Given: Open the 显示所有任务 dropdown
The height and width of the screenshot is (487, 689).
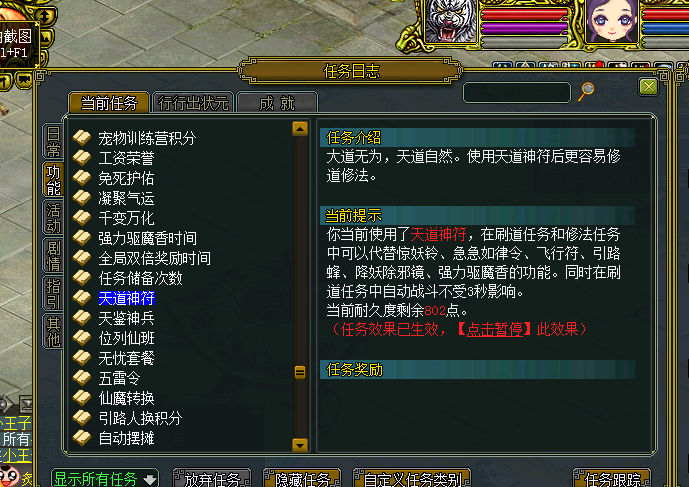Looking at the screenshot, I should pos(105,479).
